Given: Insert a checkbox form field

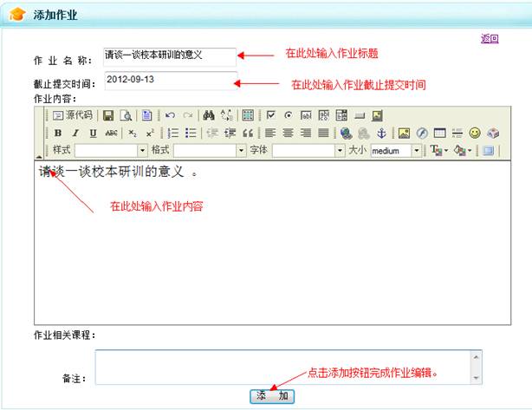Looking at the screenshot, I should click(x=270, y=115).
